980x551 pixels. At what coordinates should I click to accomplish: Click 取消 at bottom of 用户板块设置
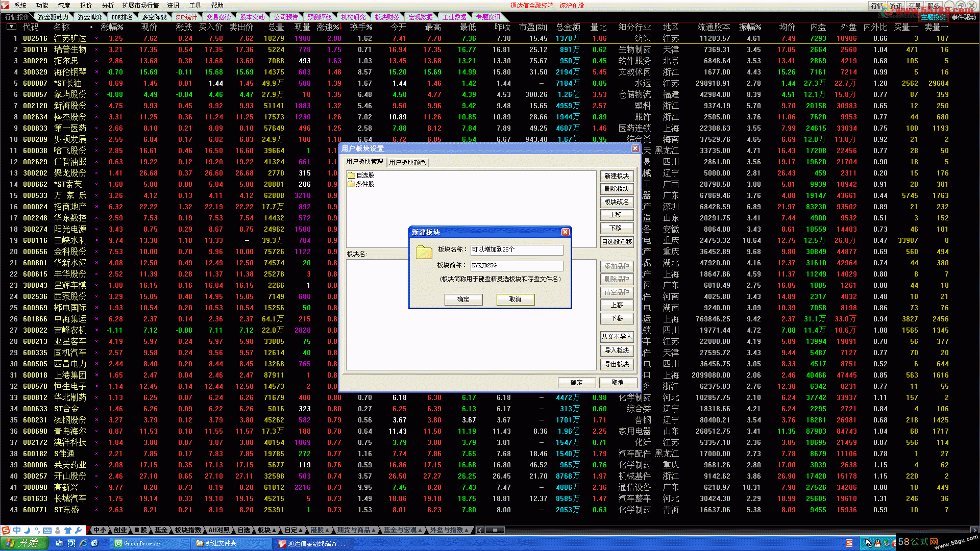pos(618,383)
